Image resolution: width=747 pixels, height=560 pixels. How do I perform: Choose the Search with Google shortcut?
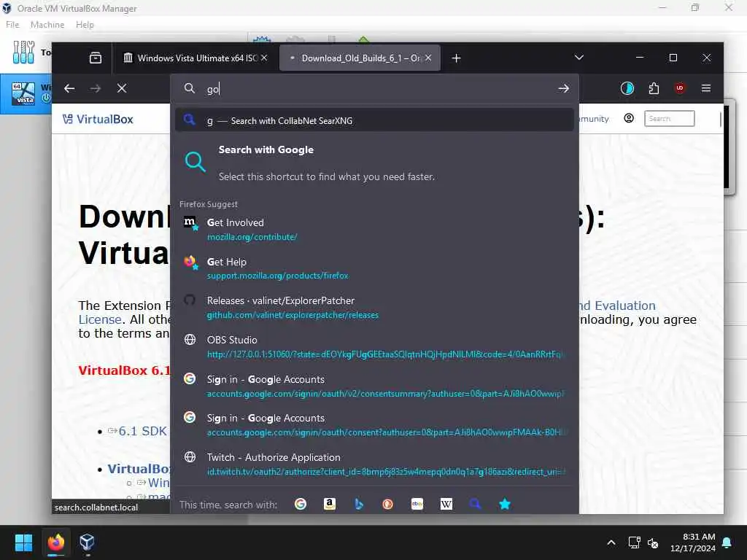point(374,163)
